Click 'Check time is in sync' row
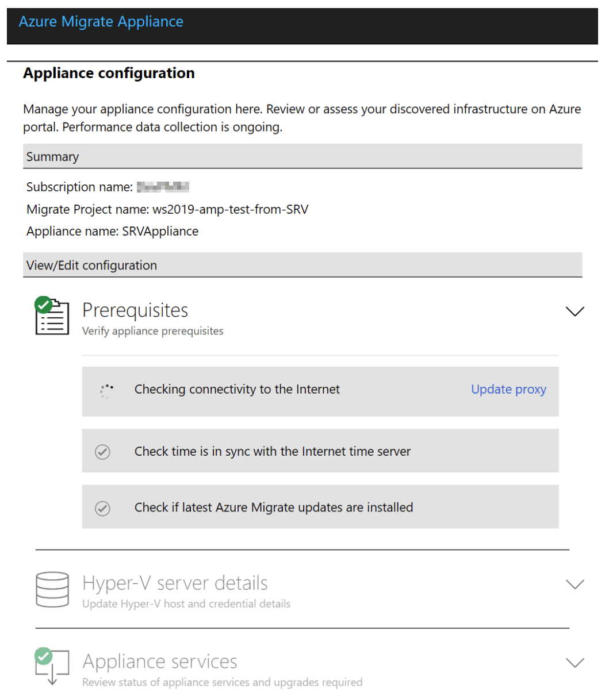Screen dimensions: 605x700 (x=320, y=451)
